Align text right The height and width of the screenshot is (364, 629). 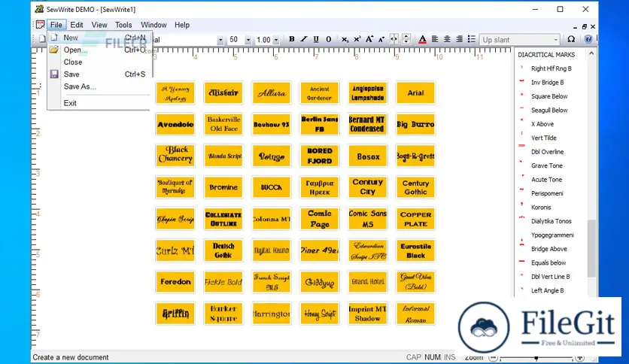click(x=459, y=39)
